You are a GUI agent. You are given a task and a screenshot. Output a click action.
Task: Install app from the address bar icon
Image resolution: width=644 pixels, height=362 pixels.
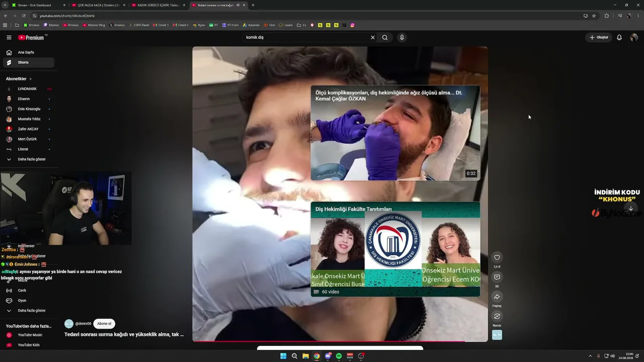(586, 16)
